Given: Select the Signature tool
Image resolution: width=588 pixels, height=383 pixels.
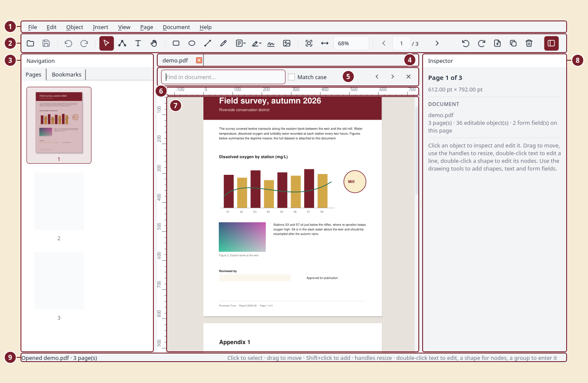Looking at the screenshot, I should coord(271,43).
